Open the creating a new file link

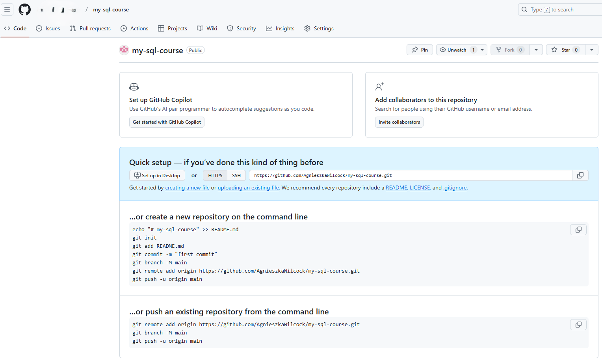click(x=187, y=188)
